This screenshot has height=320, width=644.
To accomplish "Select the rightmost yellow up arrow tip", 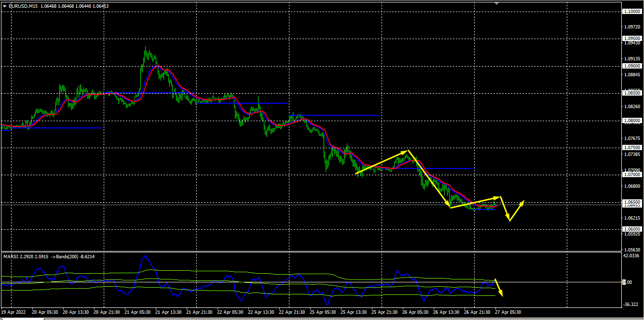I will [523, 201].
